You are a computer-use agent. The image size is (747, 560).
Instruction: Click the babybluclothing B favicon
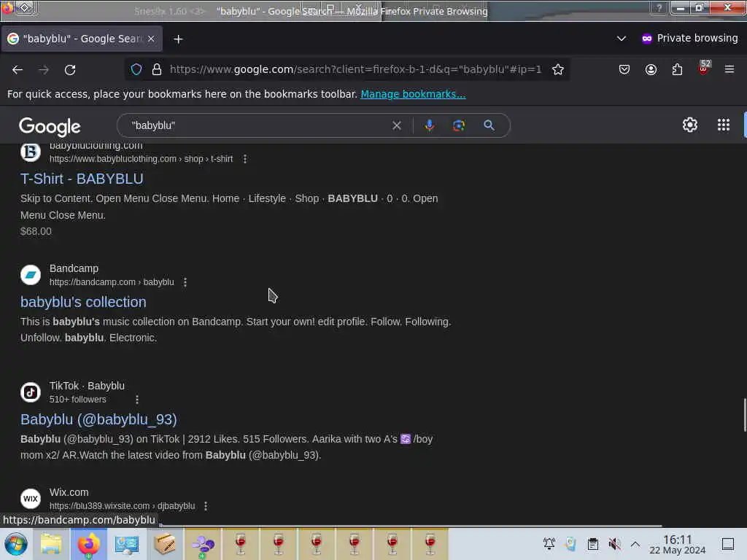click(31, 152)
